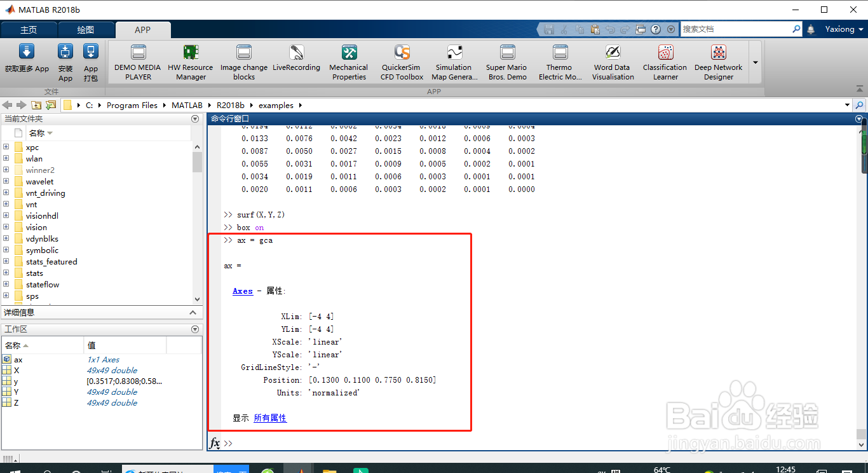Open the Super Mario Bros. Demo app

pyautogui.click(x=506, y=62)
